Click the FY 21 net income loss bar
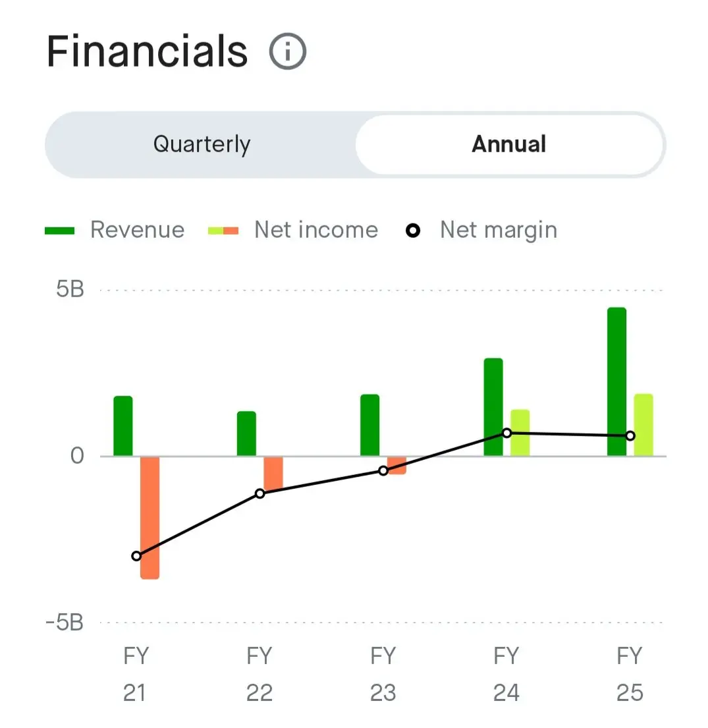 [x=150, y=517]
